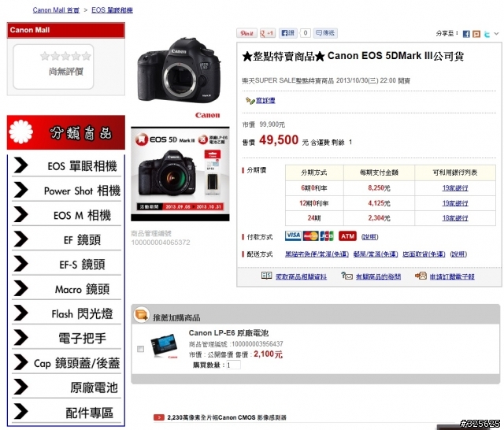Click the Canon Mall red header

click(x=66, y=30)
